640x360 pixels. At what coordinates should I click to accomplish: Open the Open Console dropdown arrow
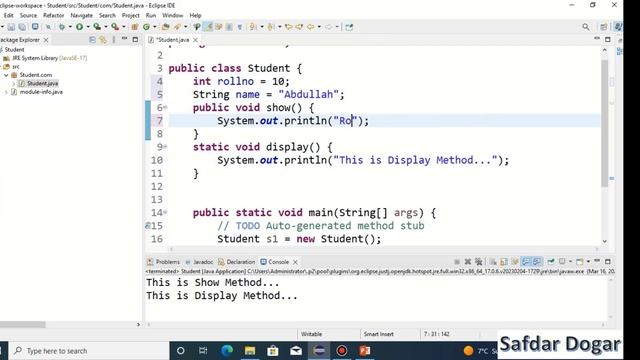click(x=588, y=262)
